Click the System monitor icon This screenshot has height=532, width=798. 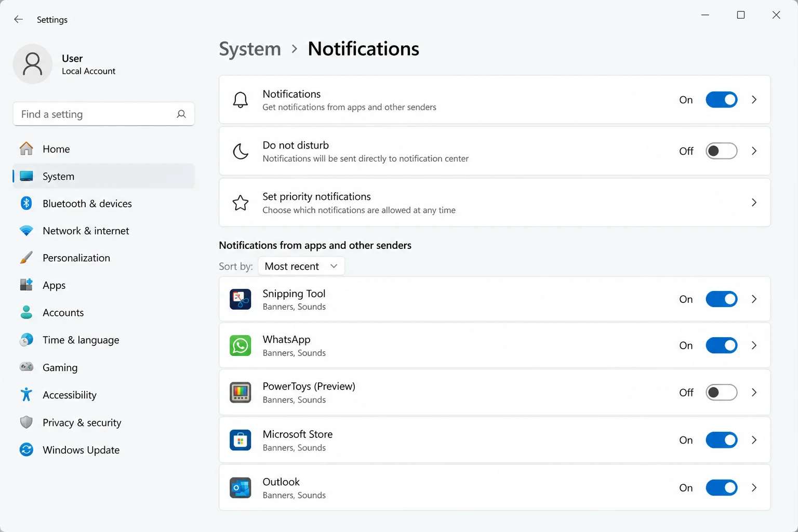pos(26,176)
